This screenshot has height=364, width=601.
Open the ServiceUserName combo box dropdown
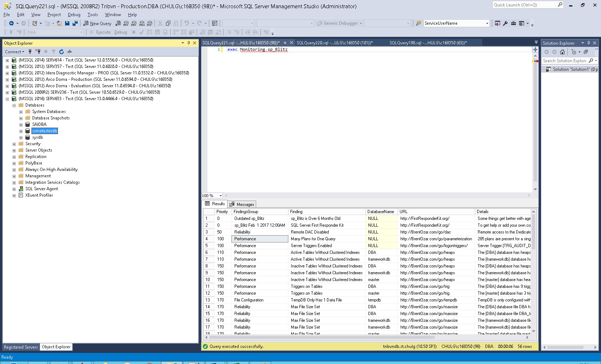pyautogui.click(x=487, y=23)
